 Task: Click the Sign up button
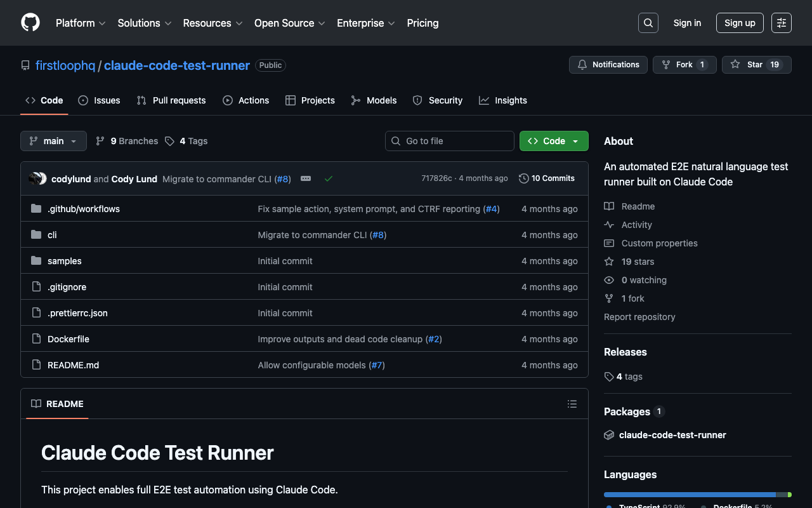click(740, 23)
